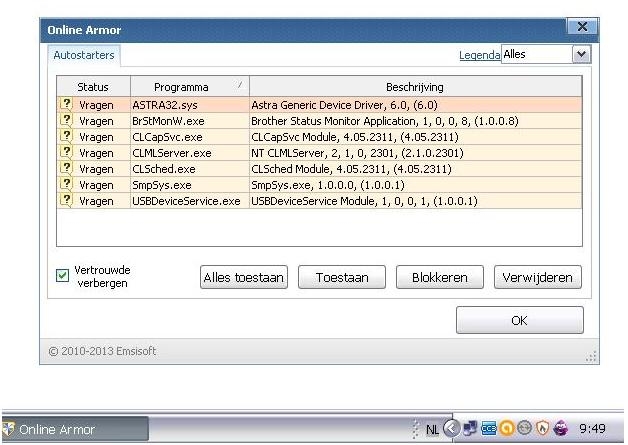628x445 pixels.
Task: Select the BrStMonW.exe program entry
Action: coord(168,121)
